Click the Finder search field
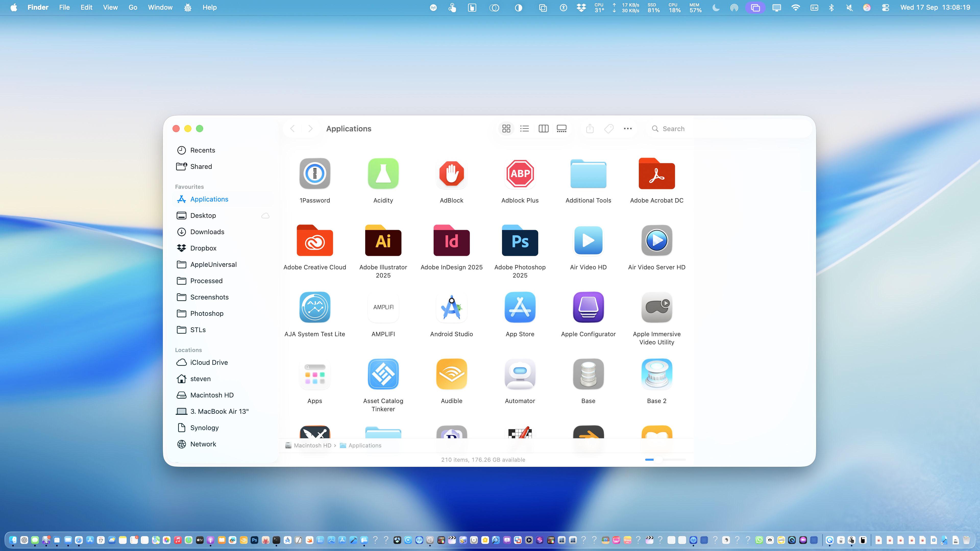Image resolution: width=980 pixels, height=551 pixels. 728,129
